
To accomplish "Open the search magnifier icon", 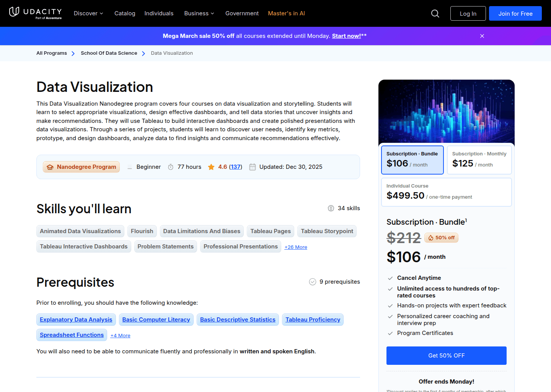I will pyautogui.click(x=435, y=13).
